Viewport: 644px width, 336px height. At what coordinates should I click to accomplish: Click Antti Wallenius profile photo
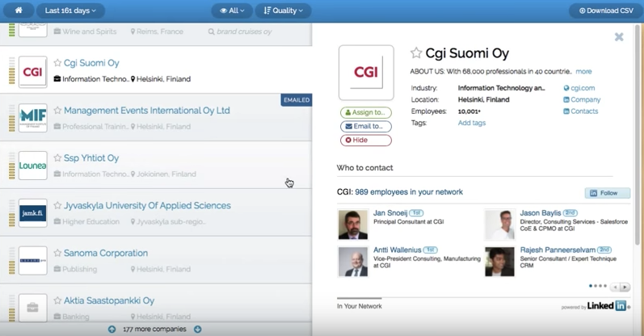[353, 262]
